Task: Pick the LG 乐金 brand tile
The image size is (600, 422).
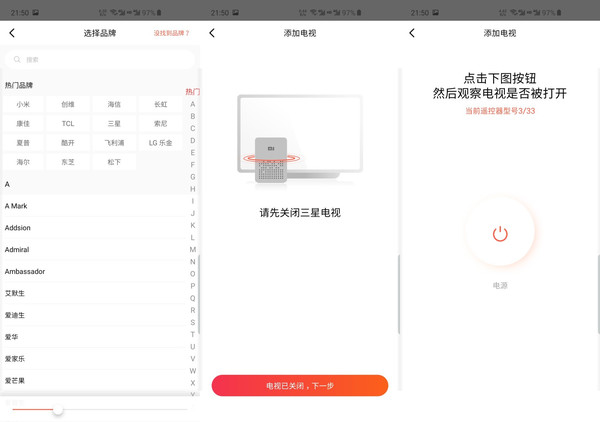Action: click(160, 143)
